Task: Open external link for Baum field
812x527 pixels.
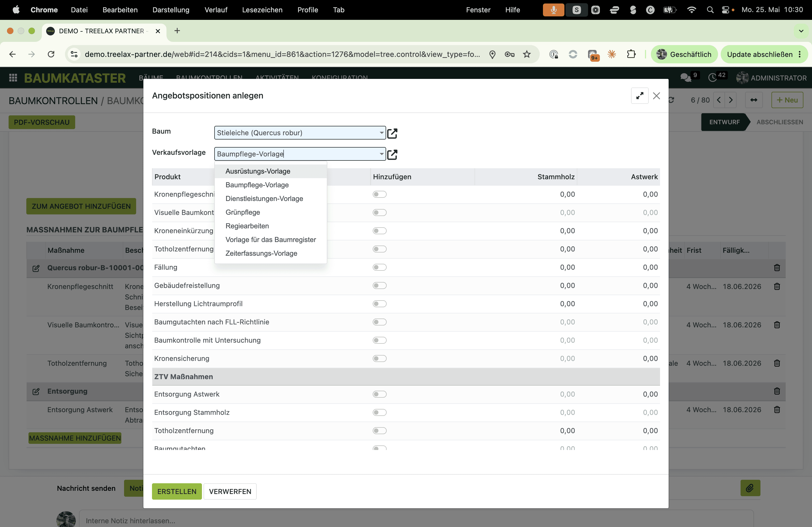Action: [x=392, y=133]
